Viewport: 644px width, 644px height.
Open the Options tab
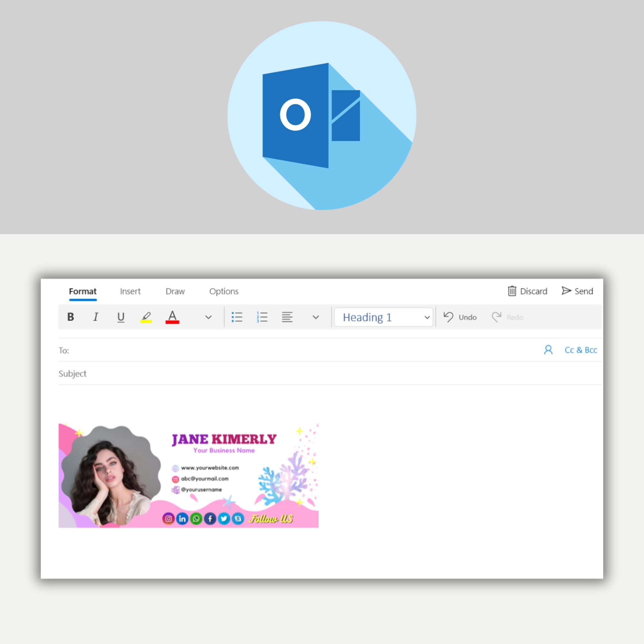(x=223, y=291)
